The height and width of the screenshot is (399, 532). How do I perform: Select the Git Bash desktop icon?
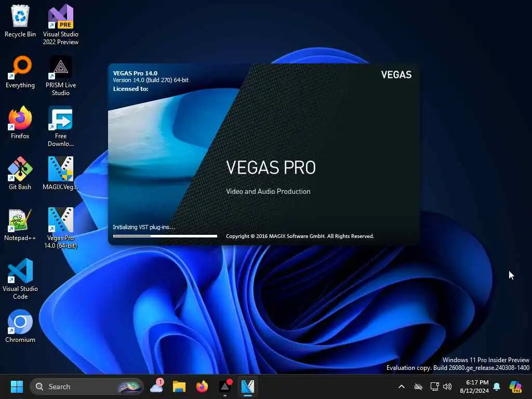click(20, 174)
